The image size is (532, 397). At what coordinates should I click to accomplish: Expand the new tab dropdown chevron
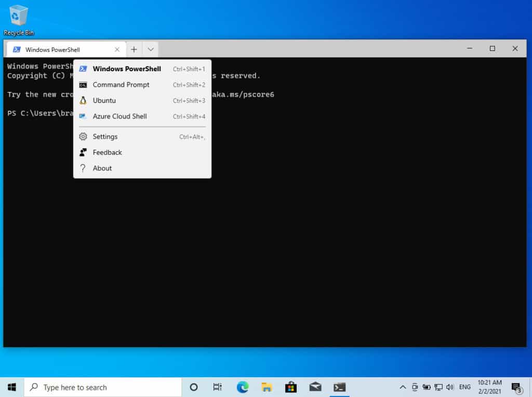coord(150,48)
